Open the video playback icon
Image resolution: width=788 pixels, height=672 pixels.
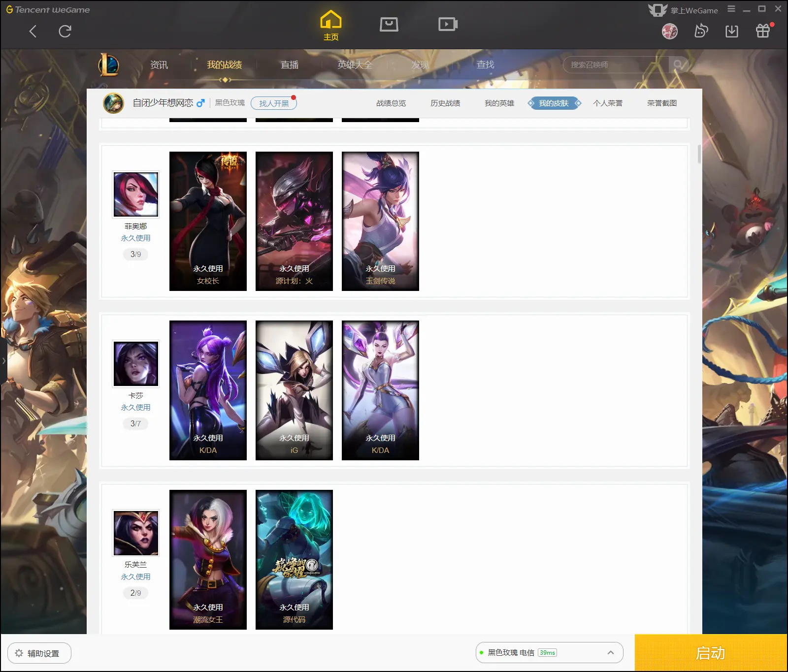point(448,24)
